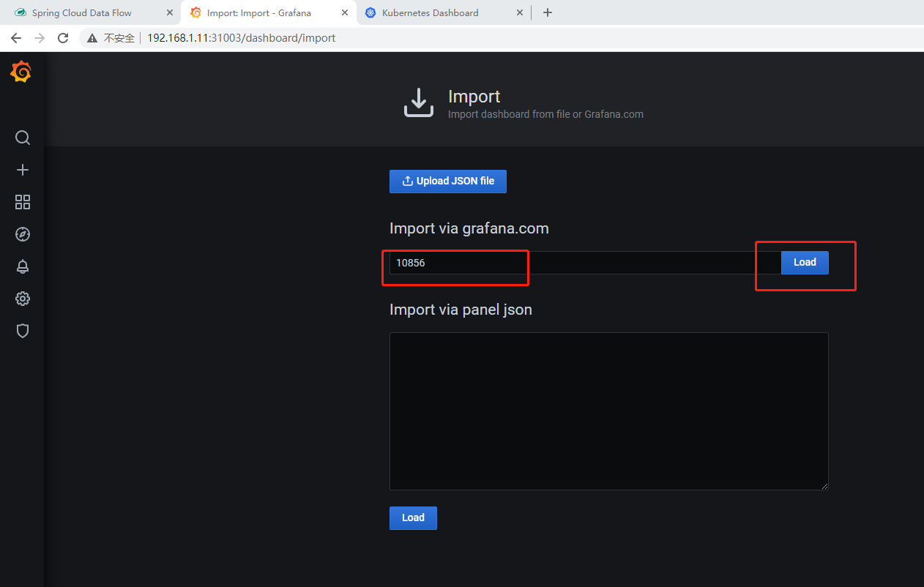Close the Grafana Import tab
The width and height of the screenshot is (924, 587).
click(345, 12)
